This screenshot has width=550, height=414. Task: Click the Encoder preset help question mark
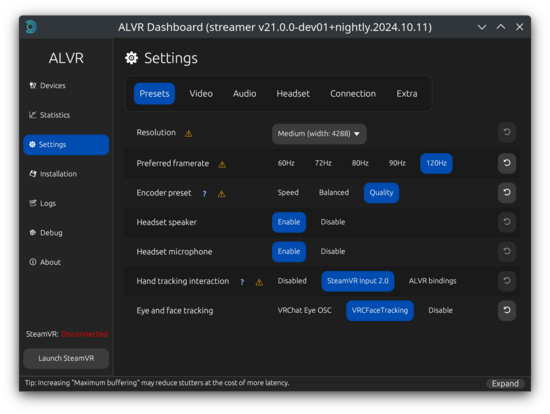204,194
